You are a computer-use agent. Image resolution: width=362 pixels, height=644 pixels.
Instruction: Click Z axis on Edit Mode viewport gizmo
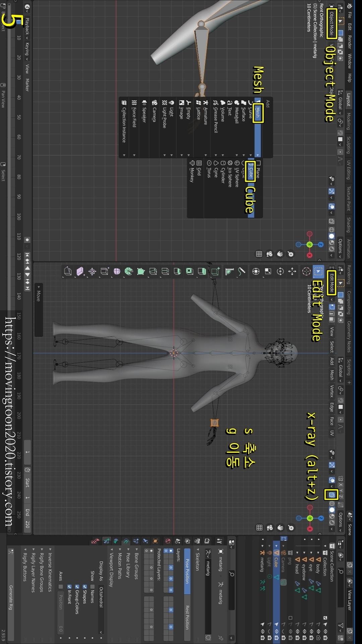(321, 518)
